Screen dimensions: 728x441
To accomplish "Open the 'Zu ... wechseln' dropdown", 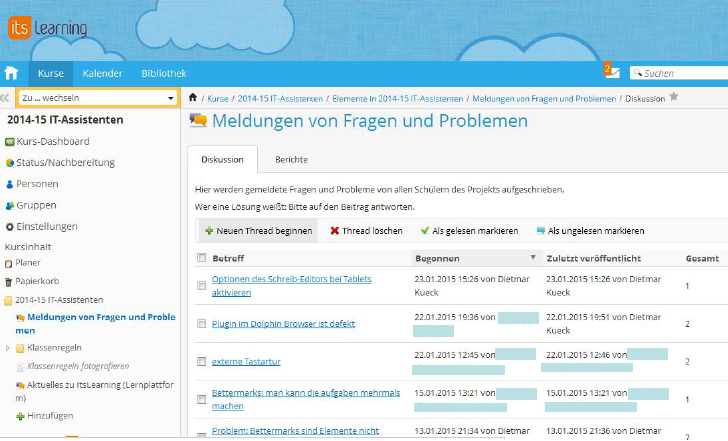I will (x=96, y=98).
